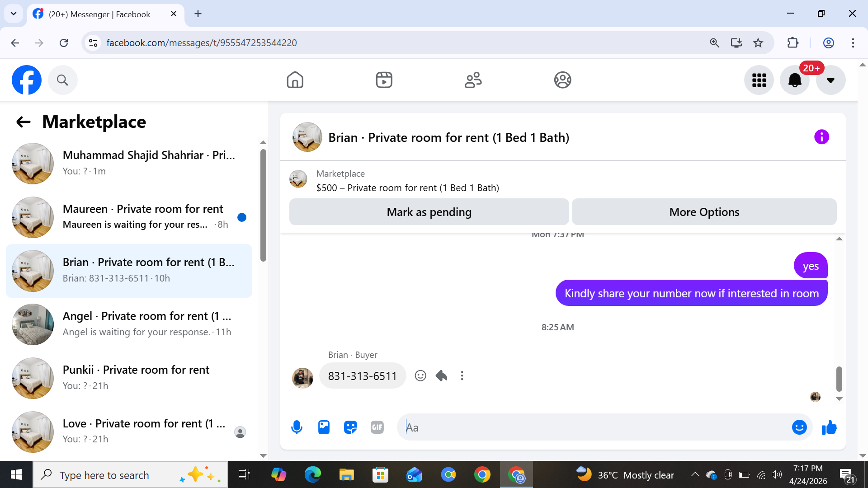Expand the account dropdown arrow
Screen dimensions: 868x488
[830, 80]
